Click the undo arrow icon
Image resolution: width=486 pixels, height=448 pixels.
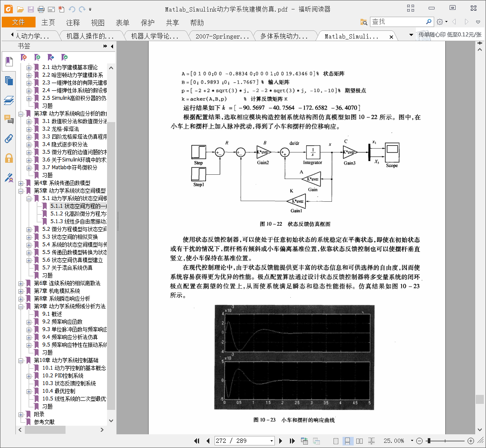coord(72,9)
